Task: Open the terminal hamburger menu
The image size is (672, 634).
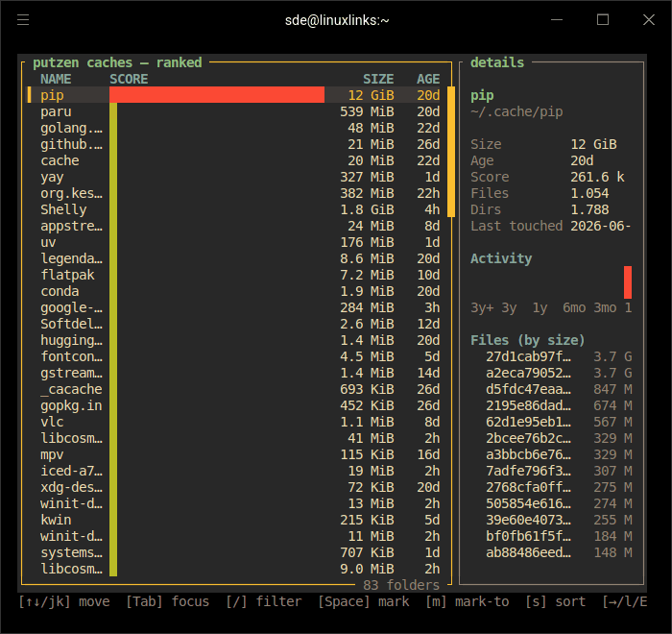Action: click(x=23, y=20)
